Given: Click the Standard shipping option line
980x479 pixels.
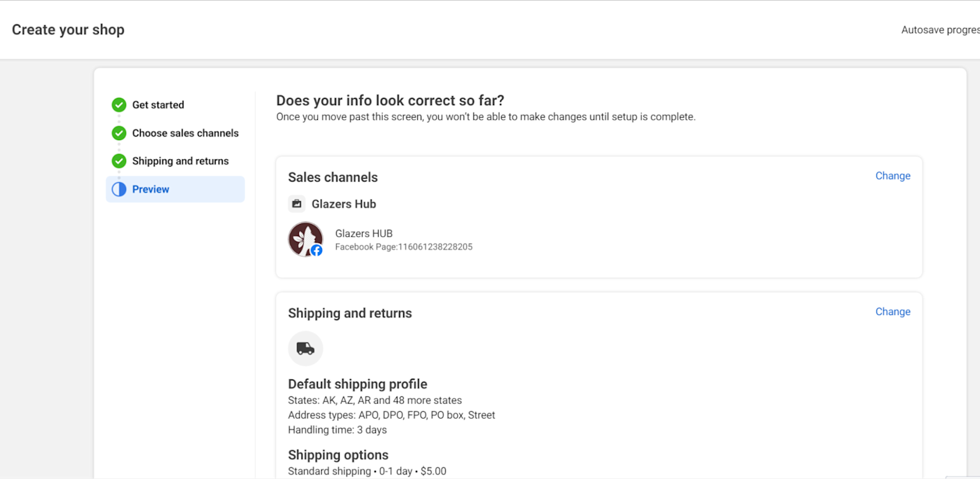Looking at the screenshot, I should [x=367, y=471].
